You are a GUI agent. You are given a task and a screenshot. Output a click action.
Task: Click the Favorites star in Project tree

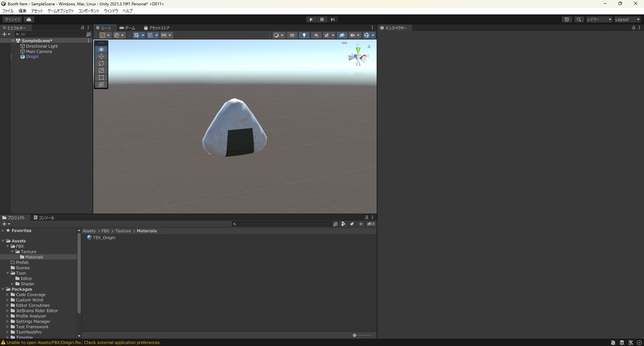click(8, 230)
